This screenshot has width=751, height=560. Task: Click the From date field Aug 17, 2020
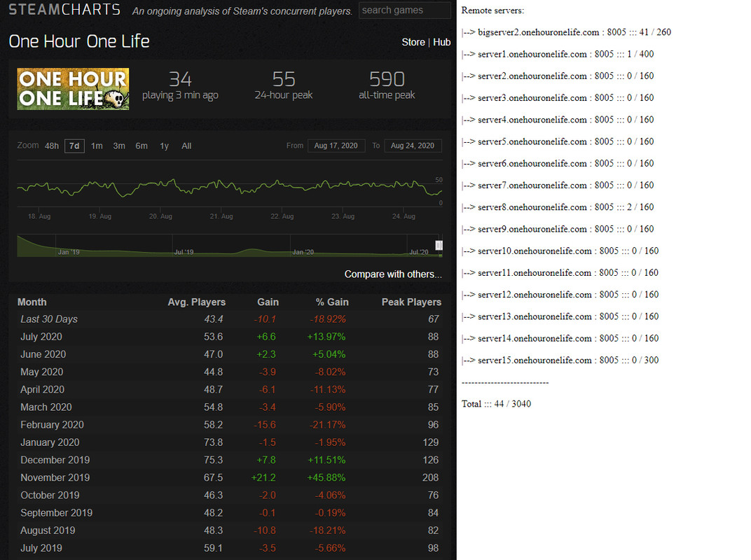[336, 146]
